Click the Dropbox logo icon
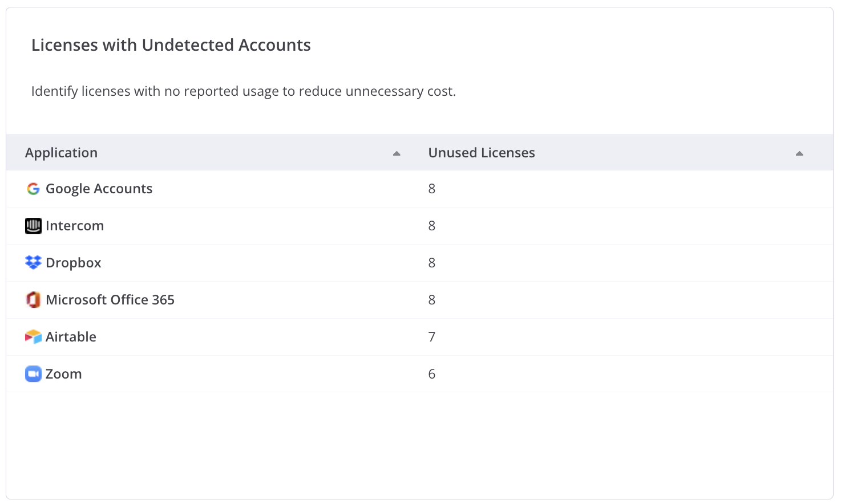Image resolution: width=841 pixels, height=504 pixels. 33,262
